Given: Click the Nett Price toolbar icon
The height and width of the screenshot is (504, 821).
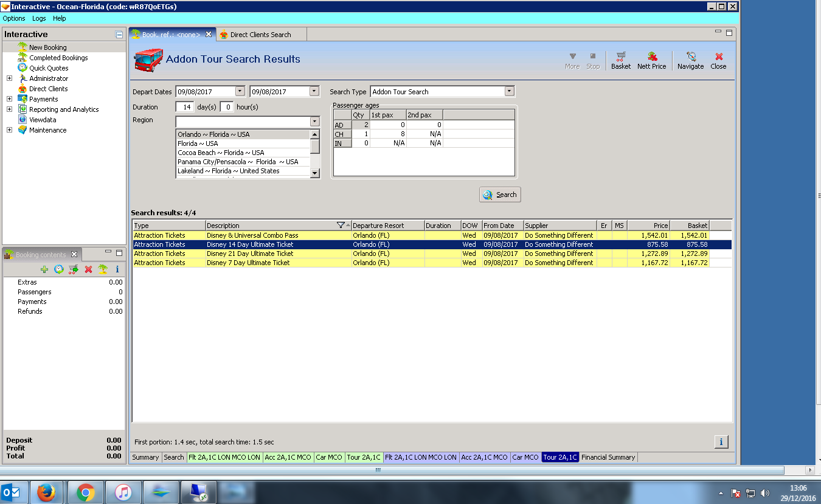Looking at the screenshot, I should point(651,60).
